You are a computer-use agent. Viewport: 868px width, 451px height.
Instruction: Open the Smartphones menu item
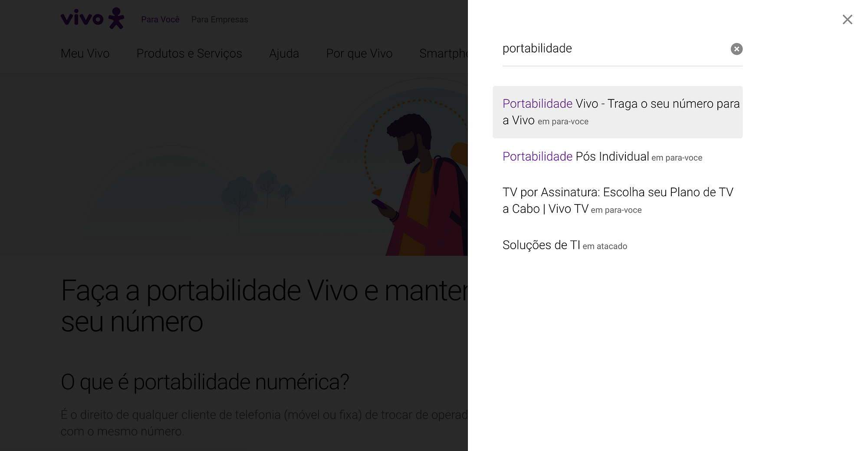point(443,53)
